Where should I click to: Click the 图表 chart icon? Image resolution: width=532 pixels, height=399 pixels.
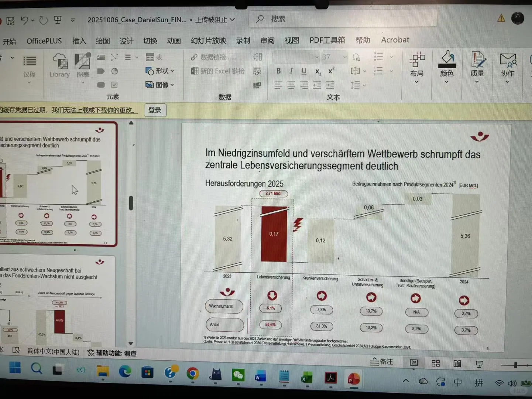click(83, 66)
